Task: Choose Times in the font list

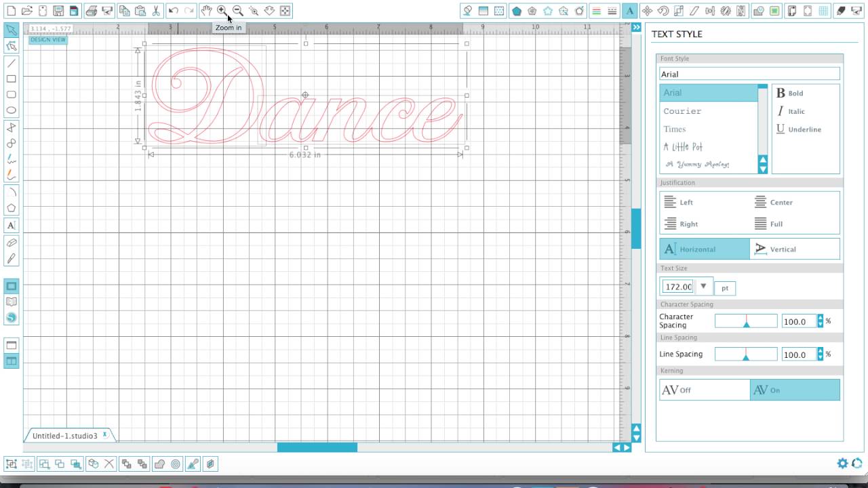Action: coord(709,129)
